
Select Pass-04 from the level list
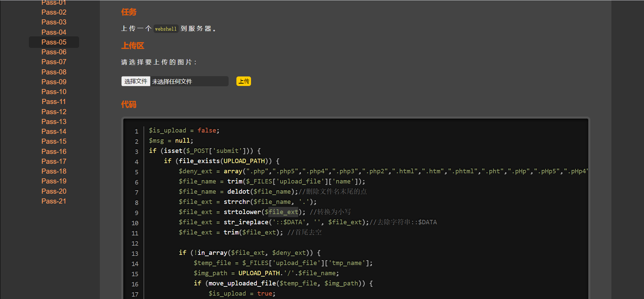[54, 32]
